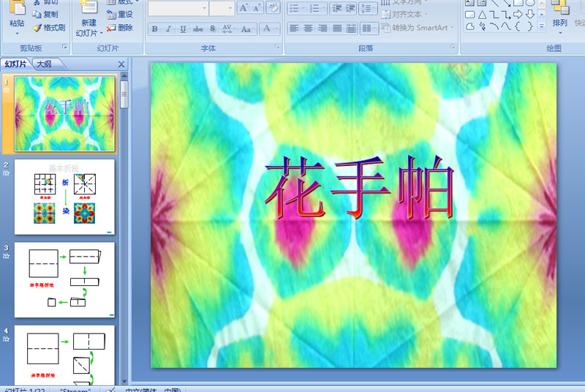Align text right
Image resolution: width=585 pixels, height=392 pixels.
point(322,29)
